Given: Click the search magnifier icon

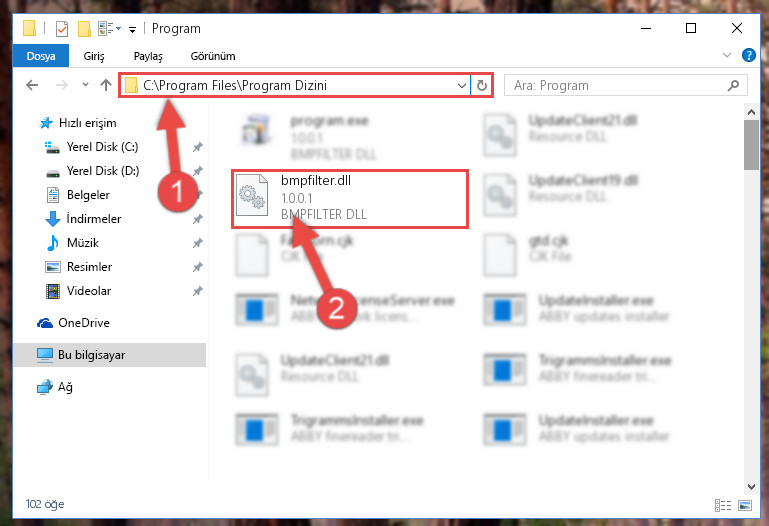Looking at the screenshot, I should click(733, 85).
